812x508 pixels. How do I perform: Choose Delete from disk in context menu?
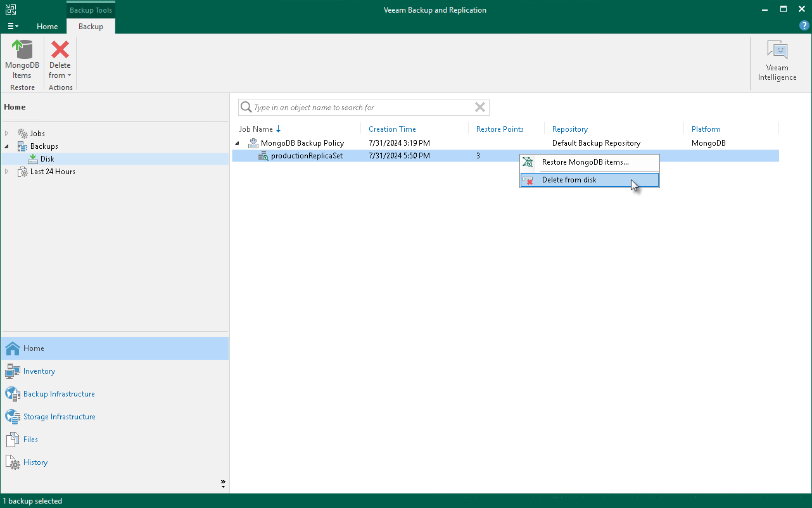click(590, 181)
